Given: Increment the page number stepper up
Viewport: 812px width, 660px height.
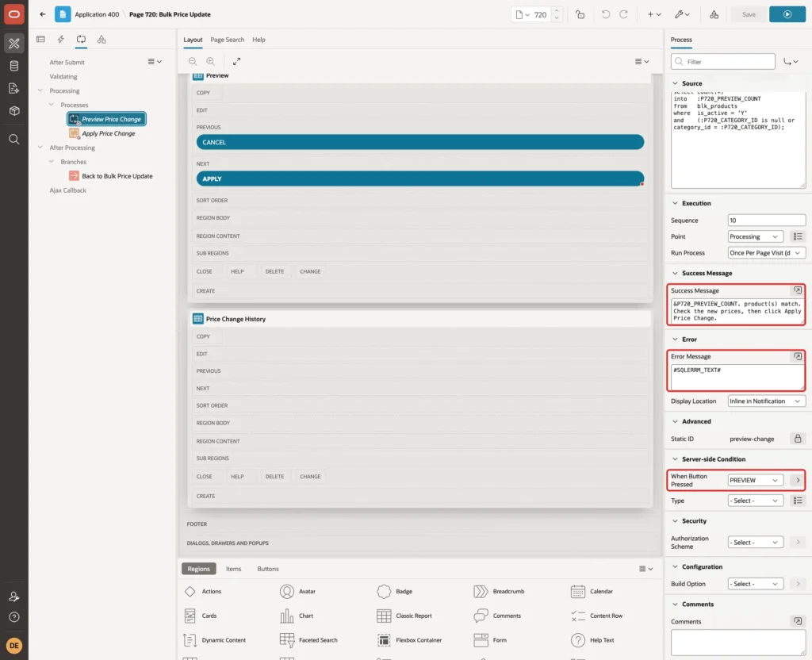Looking at the screenshot, I should 557,11.
